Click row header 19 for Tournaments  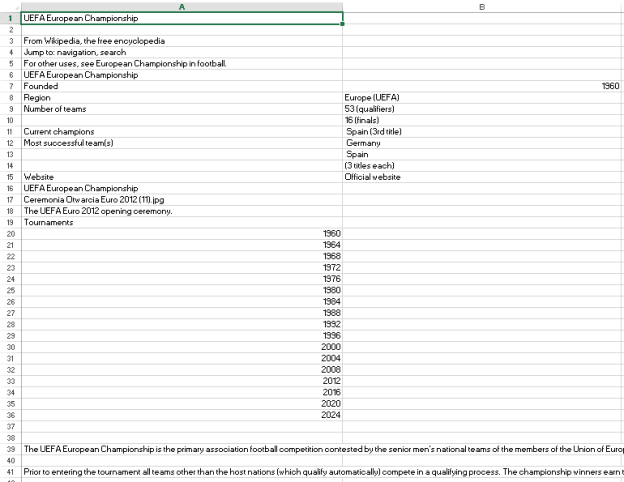coord(9,222)
